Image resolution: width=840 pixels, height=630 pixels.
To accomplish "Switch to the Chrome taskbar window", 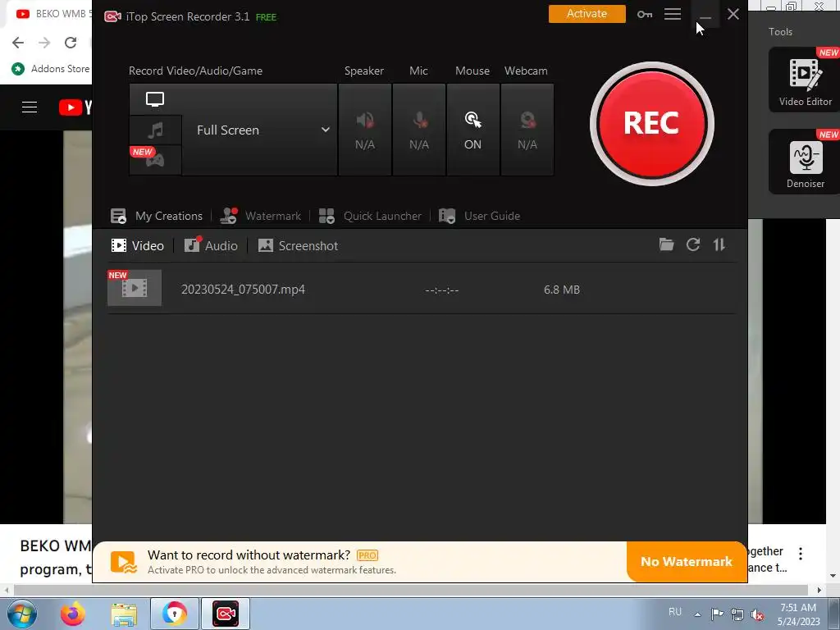I will pos(175,614).
